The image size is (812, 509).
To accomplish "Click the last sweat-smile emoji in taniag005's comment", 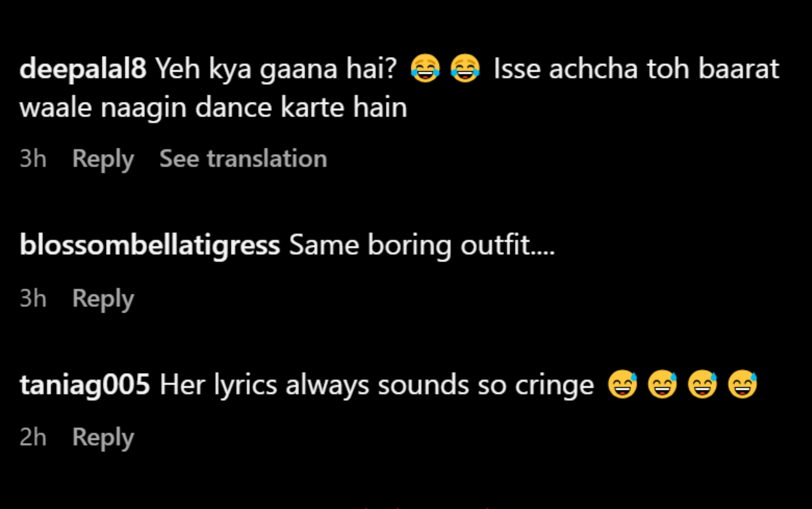I will pos(742,385).
